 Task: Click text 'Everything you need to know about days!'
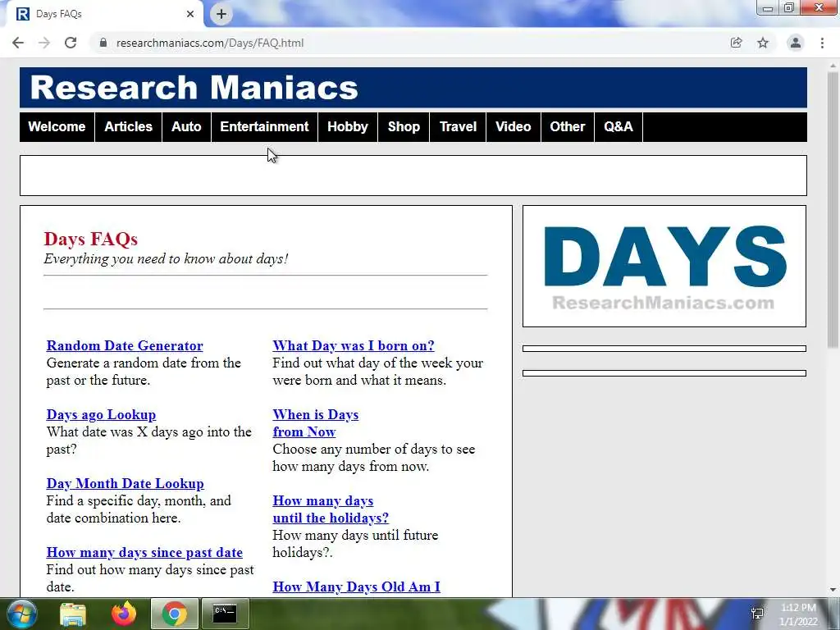coord(166,258)
